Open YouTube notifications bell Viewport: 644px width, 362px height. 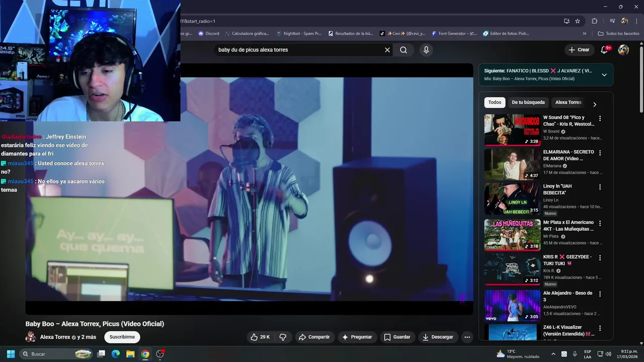point(605,50)
